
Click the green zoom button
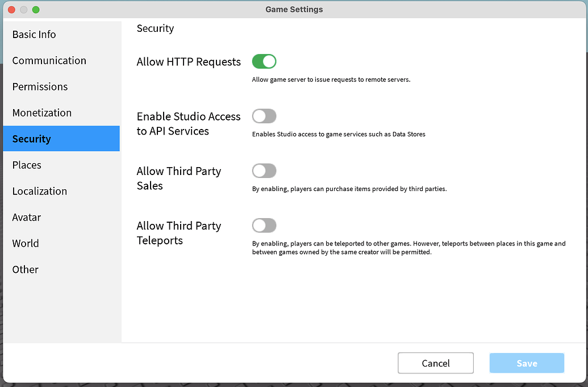(x=36, y=10)
